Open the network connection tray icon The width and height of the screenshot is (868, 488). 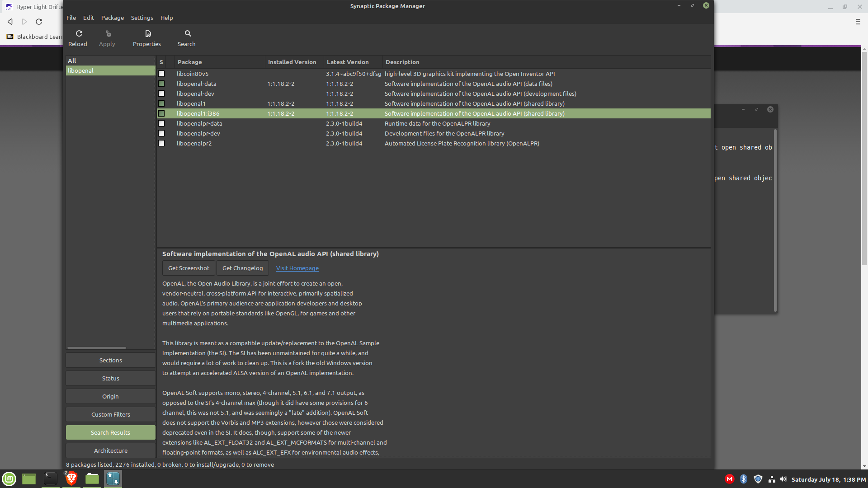click(x=772, y=479)
